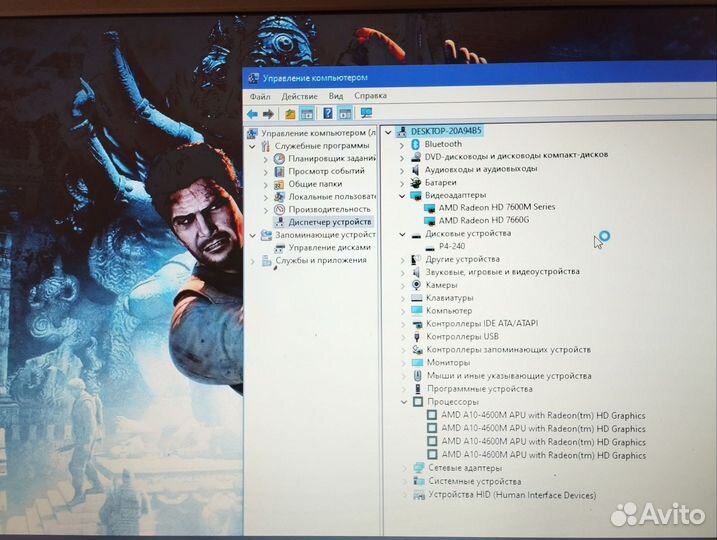Expand the Контроллеры USB category
This screenshot has width=717, height=540.
(x=403, y=337)
